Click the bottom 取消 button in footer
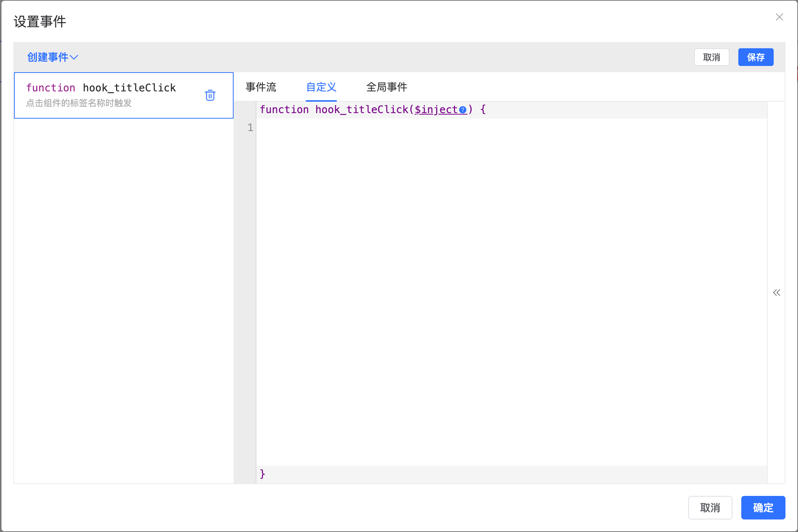The width and height of the screenshot is (798, 532). 710,508
